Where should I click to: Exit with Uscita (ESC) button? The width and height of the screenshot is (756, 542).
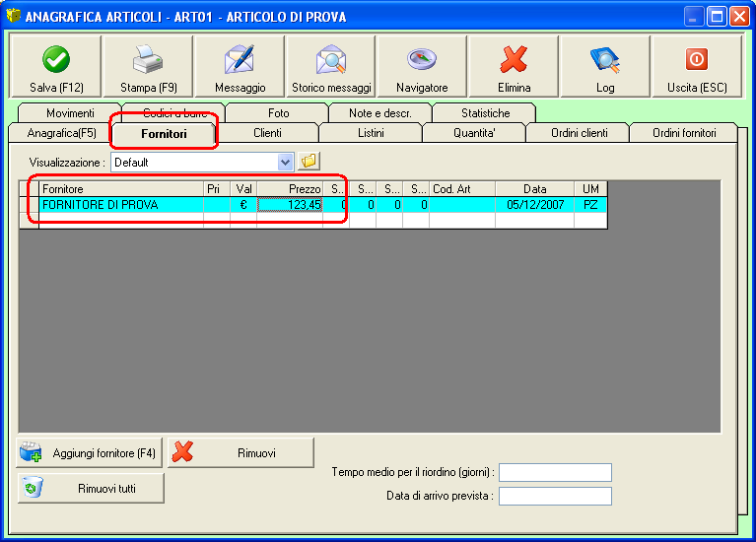(x=697, y=67)
